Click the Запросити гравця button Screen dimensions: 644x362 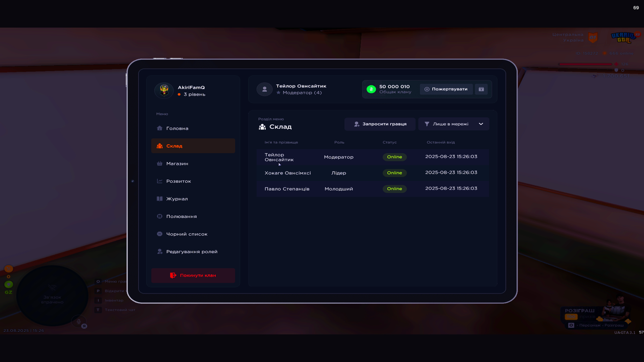380,124
